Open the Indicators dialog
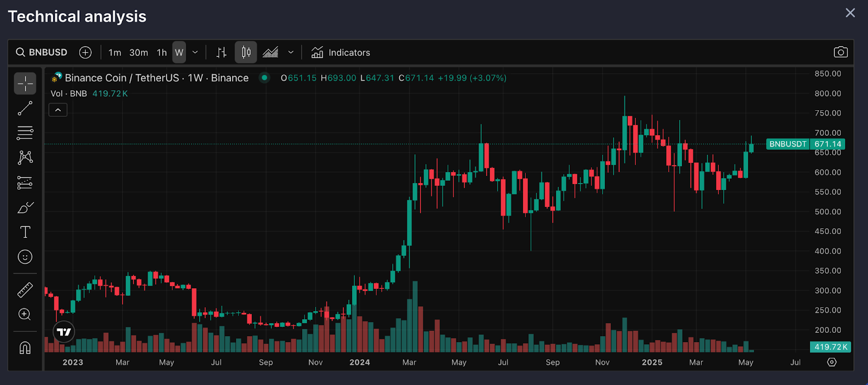Screen dimensions: 868x385 (x=341, y=52)
